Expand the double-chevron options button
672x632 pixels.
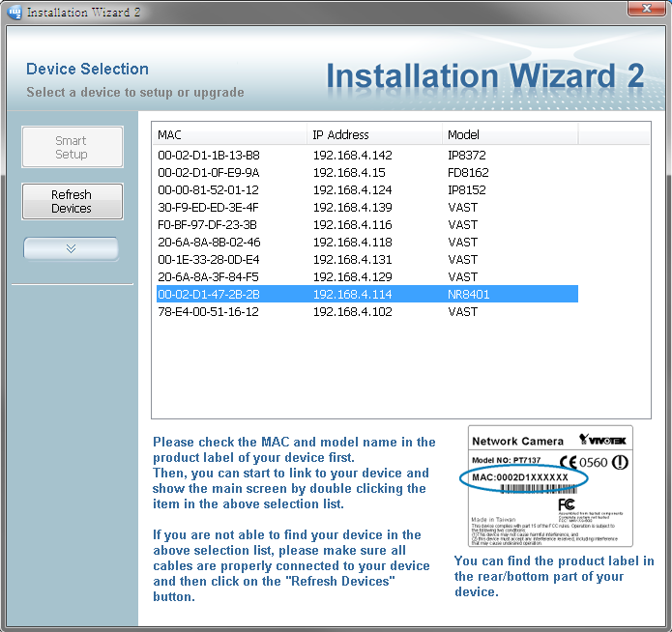(x=72, y=248)
